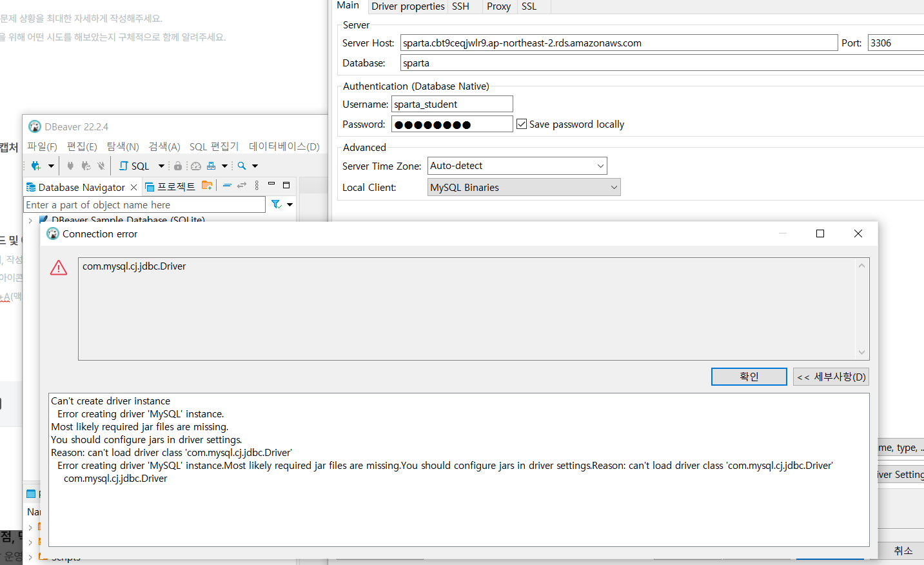The width and height of the screenshot is (924, 565).
Task: Click the scroll down arrow in the error message box
Action: [x=861, y=352]
